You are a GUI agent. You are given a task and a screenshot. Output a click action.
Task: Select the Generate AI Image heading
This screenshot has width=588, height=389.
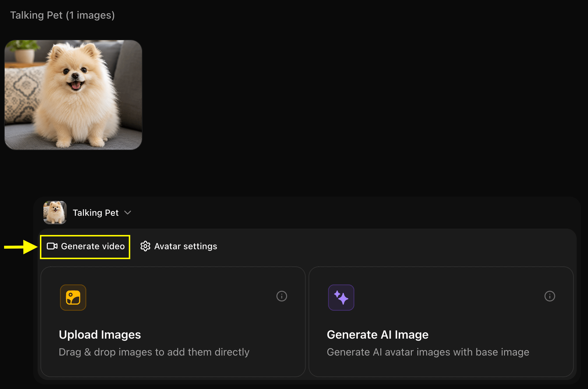tap(378, 335)
